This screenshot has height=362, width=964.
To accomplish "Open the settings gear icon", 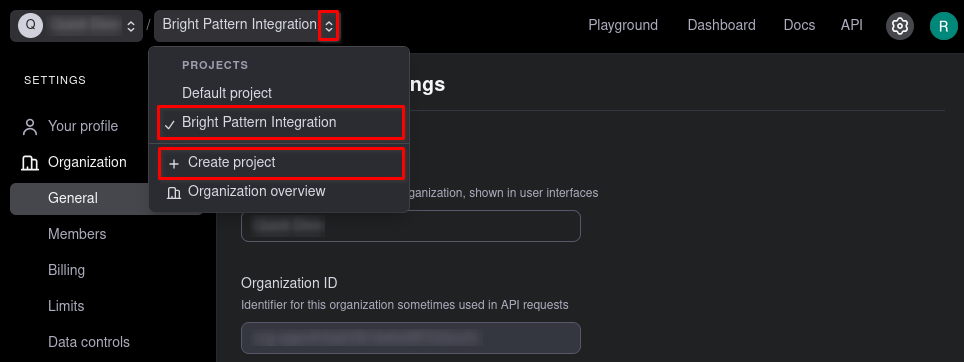I will [x=899, y=26].
